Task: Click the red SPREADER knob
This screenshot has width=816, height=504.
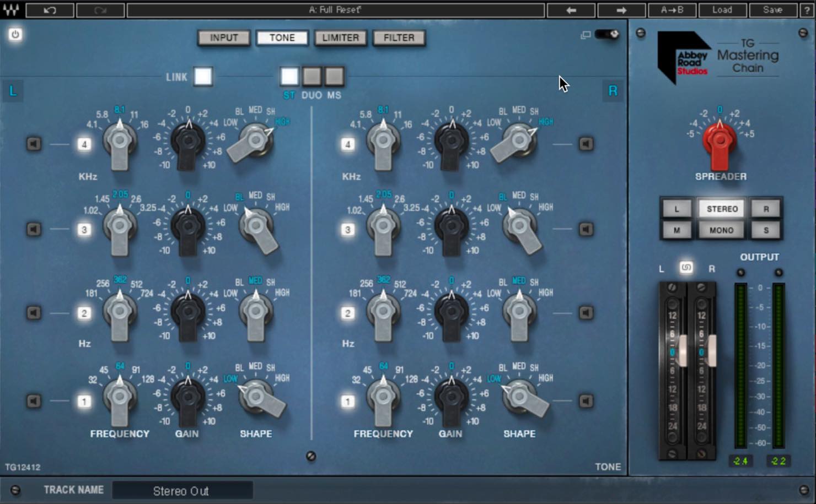Action: 720,144
